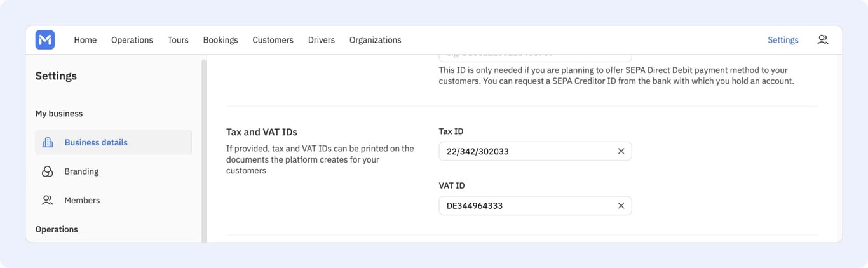868x268 pixels.
Task: Click the Branding circles icon
Action: click(x=48, y=171)
